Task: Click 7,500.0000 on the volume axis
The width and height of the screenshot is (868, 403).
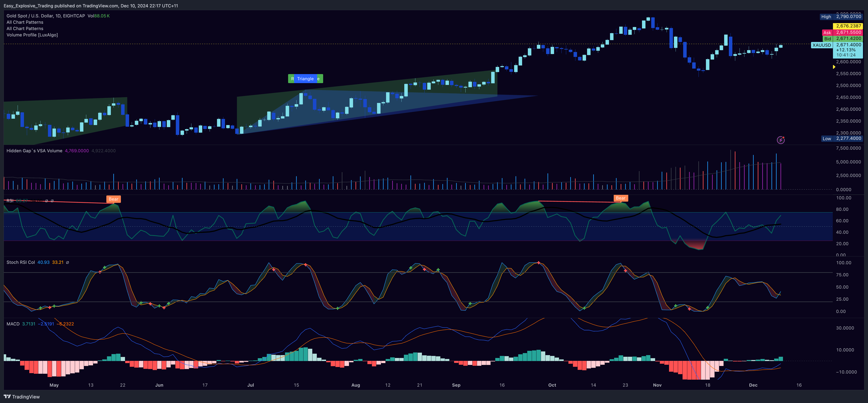Action: click(849, 148)
